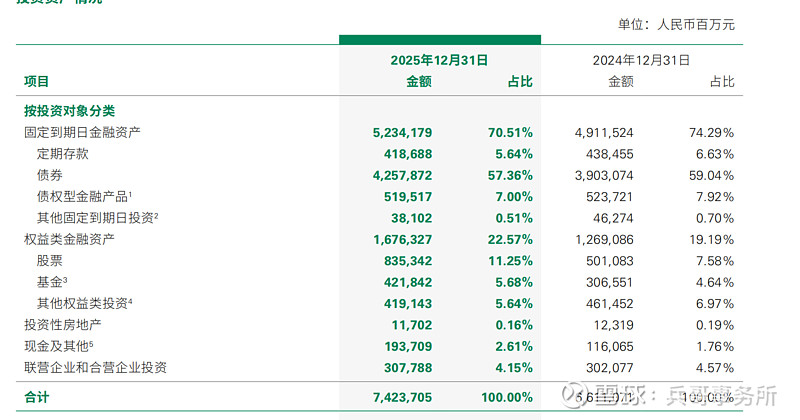Click the 债权型金融产品 row label
Viewport: 800px width, 420px height.
coord(83,197)
